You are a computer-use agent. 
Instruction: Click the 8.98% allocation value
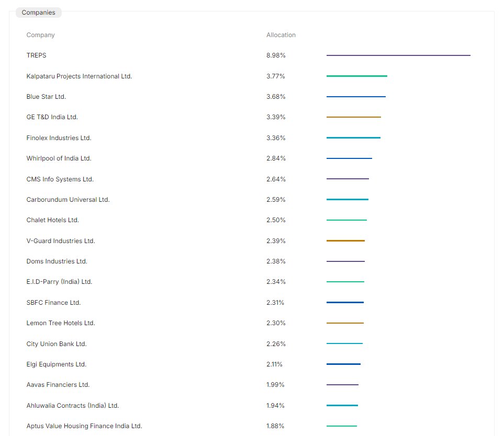pyautogui.click(x=276, y=55)
